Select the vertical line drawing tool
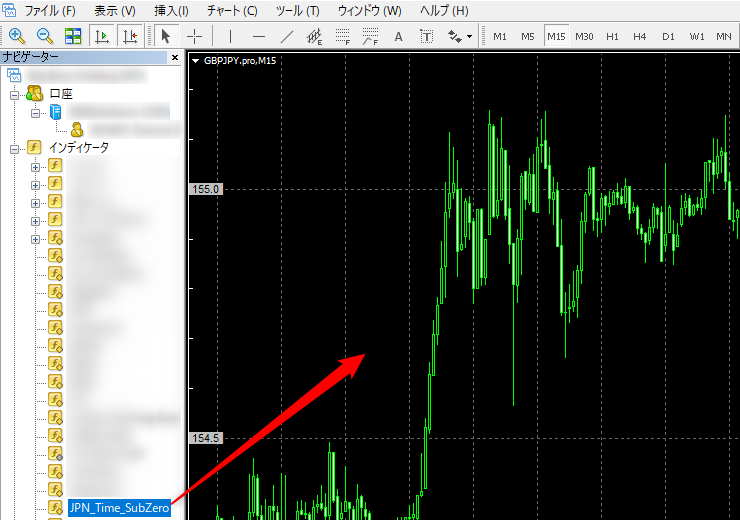740x520 pixels. pyautogui.click(x=230, y=36)
